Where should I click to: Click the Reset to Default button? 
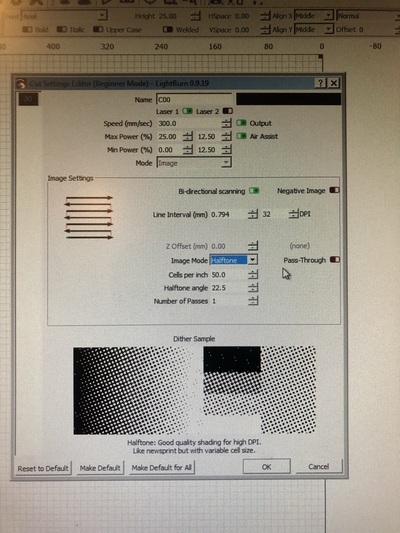[x=43, y=468]
